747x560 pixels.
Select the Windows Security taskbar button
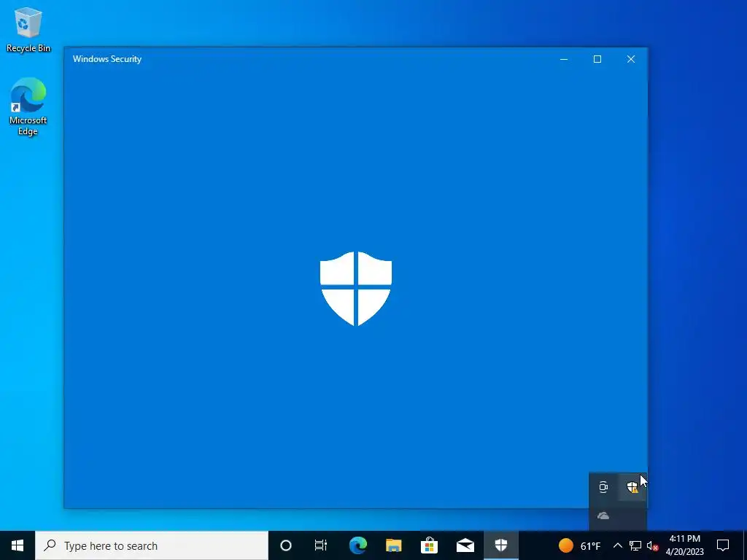[500, 545]
